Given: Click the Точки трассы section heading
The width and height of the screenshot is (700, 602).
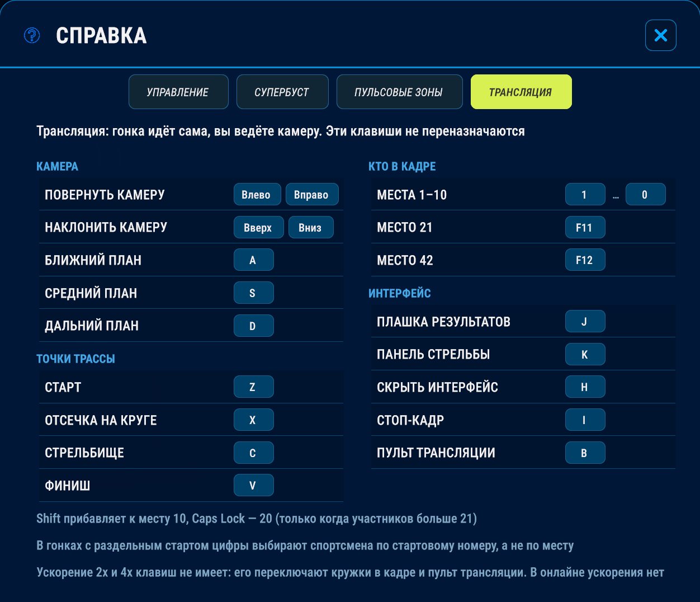Looking at the screenshot, I should [75, 359].
